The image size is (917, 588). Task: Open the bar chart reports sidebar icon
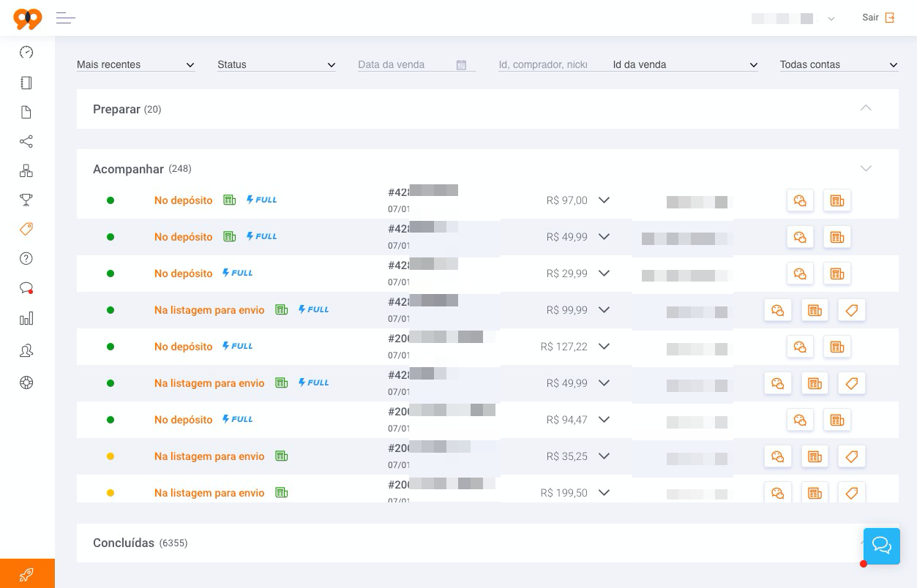(x=26, y=318)
